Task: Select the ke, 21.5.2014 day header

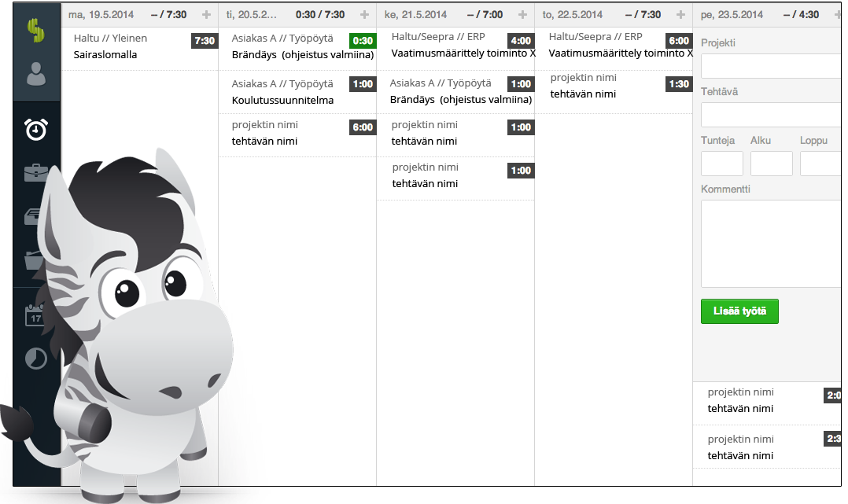Action: pyautogui.click(x=416, y=15)
